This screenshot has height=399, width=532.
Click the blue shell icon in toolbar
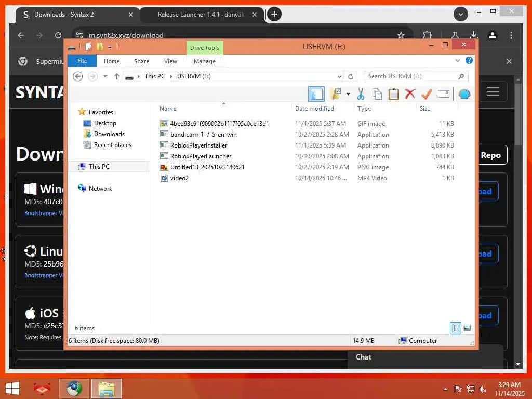tap(464, 94)
